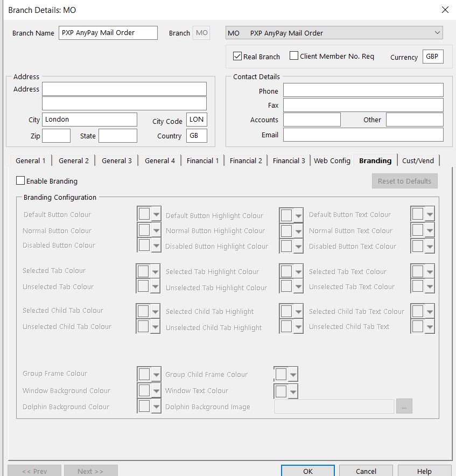Click the City Code field LON

tap(197, 120)
